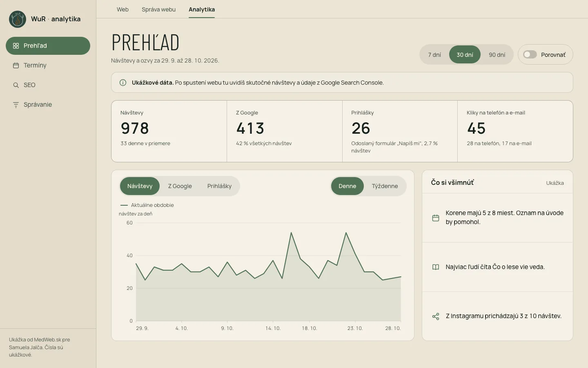Click insight text Korene majú 5 z 8 miest
This screenshot has width=588, height=368.
pyautogui.click(x=504, y=218)
